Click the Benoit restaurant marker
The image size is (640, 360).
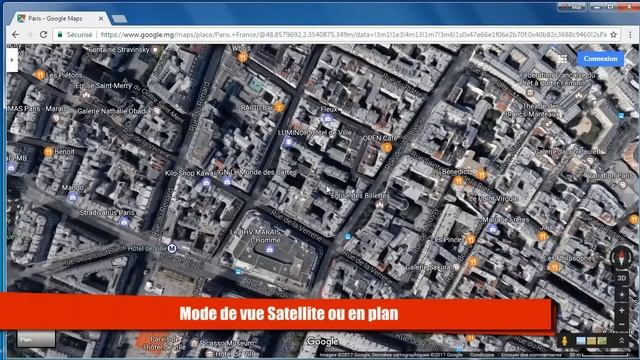(x=49, y=152)
